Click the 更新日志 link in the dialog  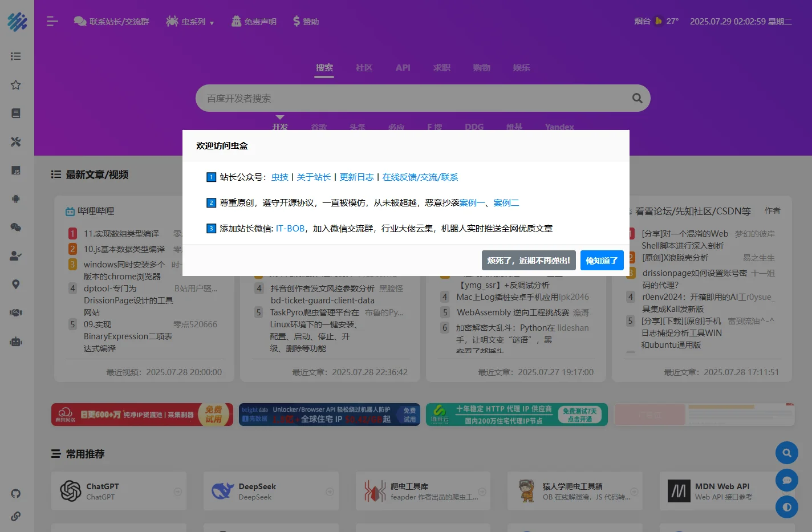356,177
